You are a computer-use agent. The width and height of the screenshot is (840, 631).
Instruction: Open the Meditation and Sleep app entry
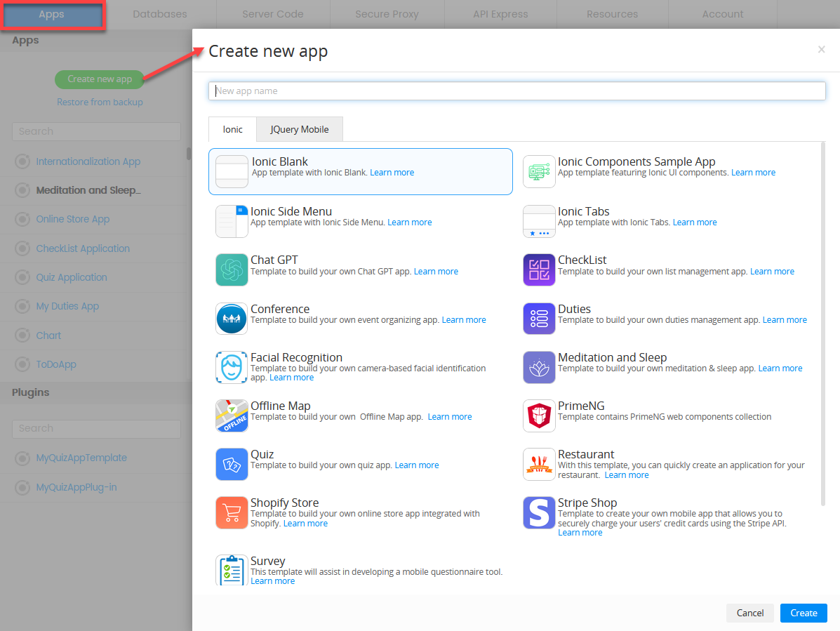pyautogui.click(x=88, y=190)
